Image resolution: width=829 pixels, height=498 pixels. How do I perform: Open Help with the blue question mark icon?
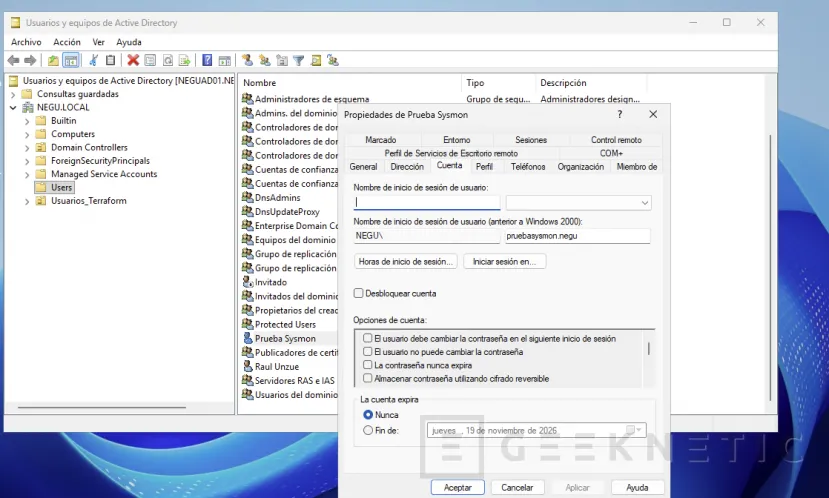tap(207, 61)
